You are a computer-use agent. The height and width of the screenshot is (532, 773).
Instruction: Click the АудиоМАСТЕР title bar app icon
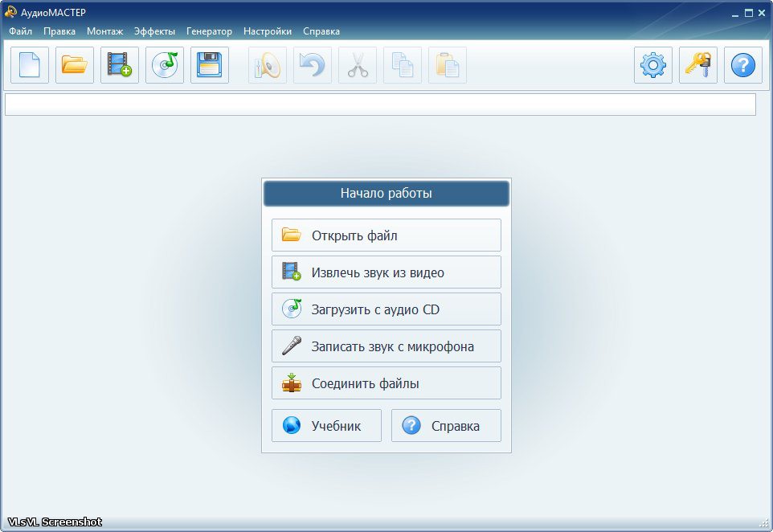pos(10,12)
